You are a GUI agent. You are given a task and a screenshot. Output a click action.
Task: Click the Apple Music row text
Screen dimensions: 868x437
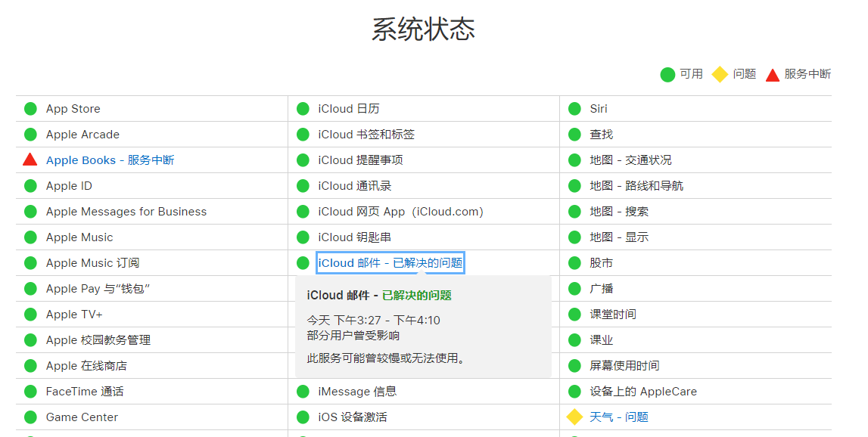[79, 237]
